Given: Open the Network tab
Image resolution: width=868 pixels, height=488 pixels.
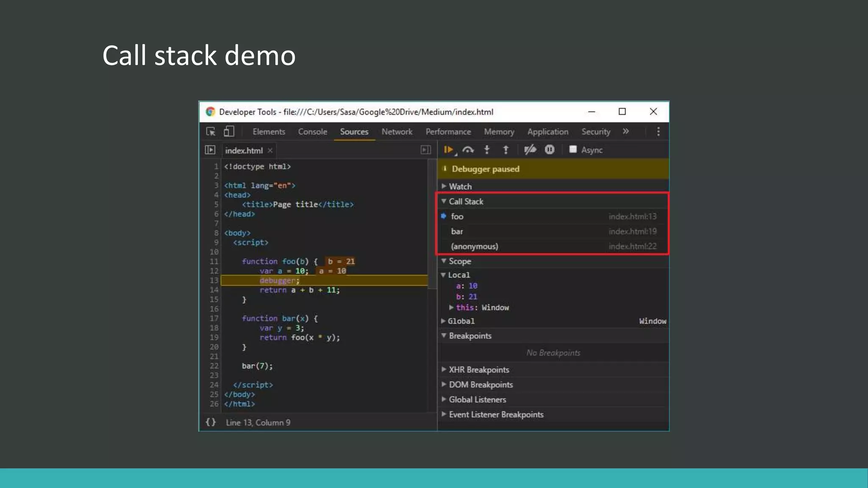Looking at the screenshot, I should (x=397, y=132).
